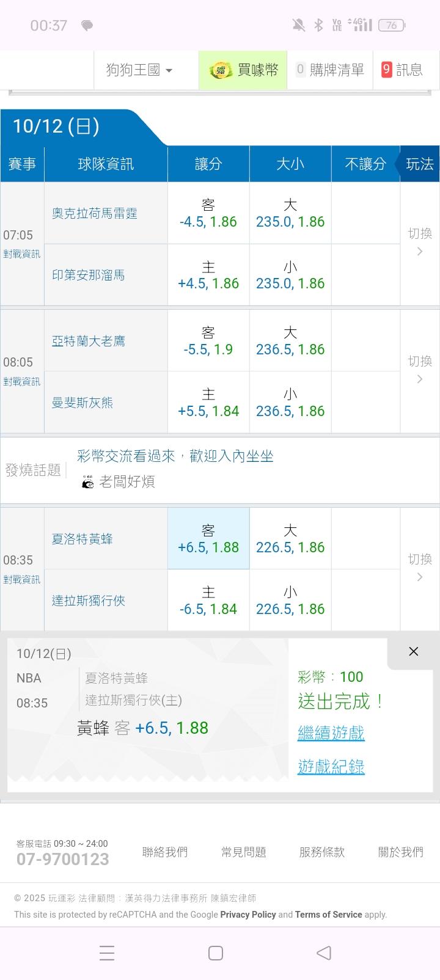Image resolution: width=440 pixels, height=980 pixels.
Task: Open the 購牌清單 cart counter
Action: click(x=300, y=70)
